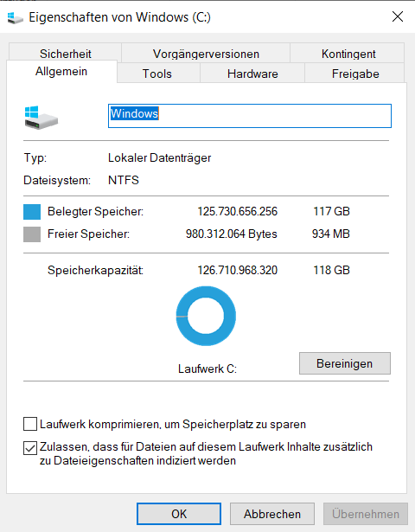Screen dimensions: 415x532
Task: Click the gray free space color square
Action: point(32,234)
